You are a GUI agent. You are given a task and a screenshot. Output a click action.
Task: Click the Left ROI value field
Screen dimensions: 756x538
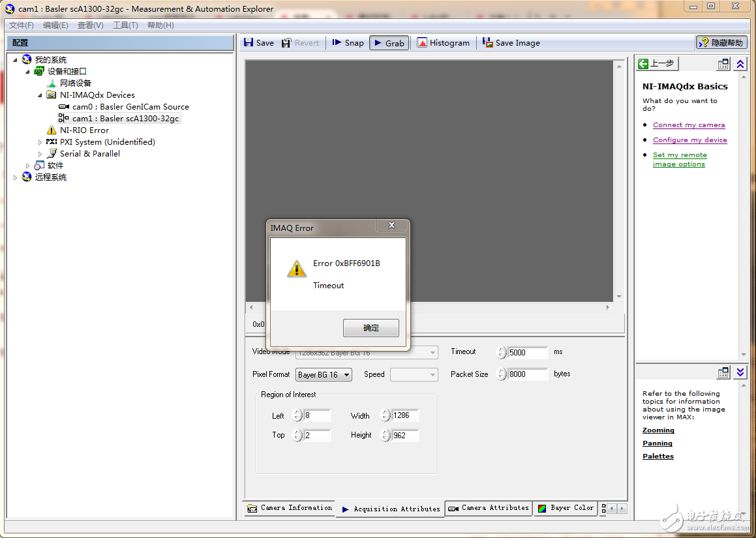click(x=317, y=415)
